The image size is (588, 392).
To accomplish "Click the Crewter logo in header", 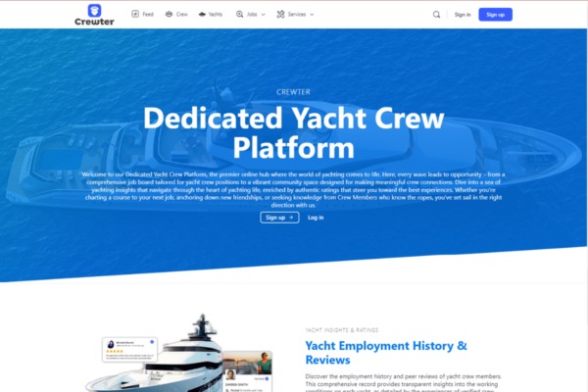I will pyautogui.click(x=94, y=15).
